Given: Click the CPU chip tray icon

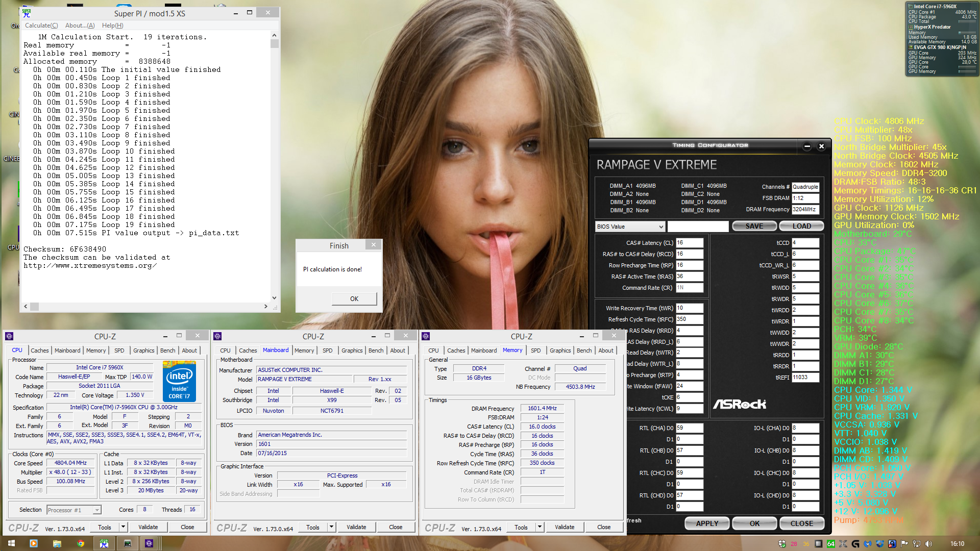Looking at the screenshot, I should tap(819, 544).
